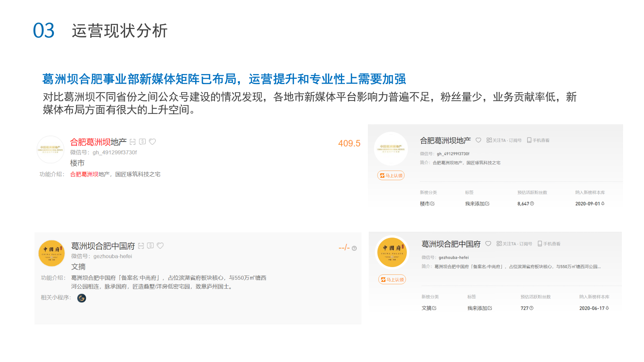Click the yellow 中国府 avatar in the left card
This screenshot has height=362, width=644.
click(52, 253)
